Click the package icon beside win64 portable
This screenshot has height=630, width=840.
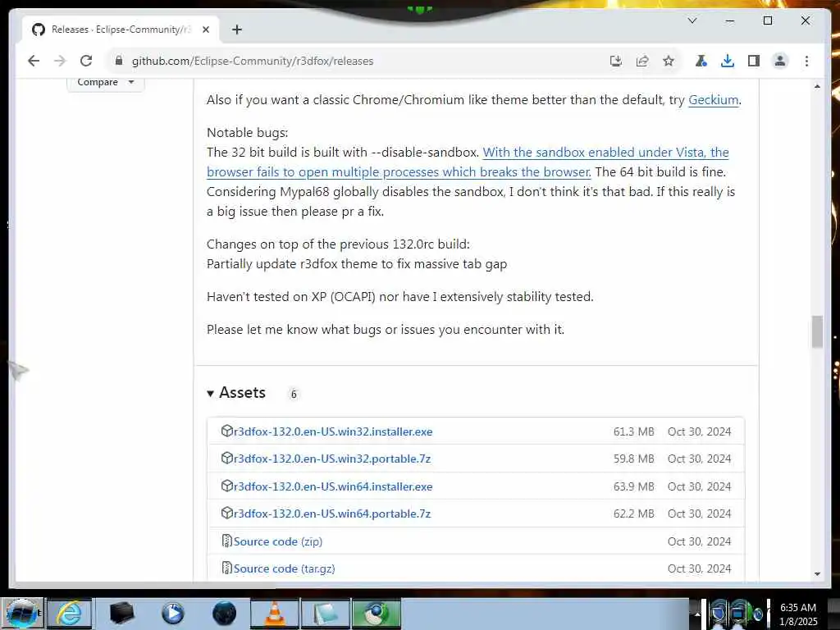tap(226, 513)
